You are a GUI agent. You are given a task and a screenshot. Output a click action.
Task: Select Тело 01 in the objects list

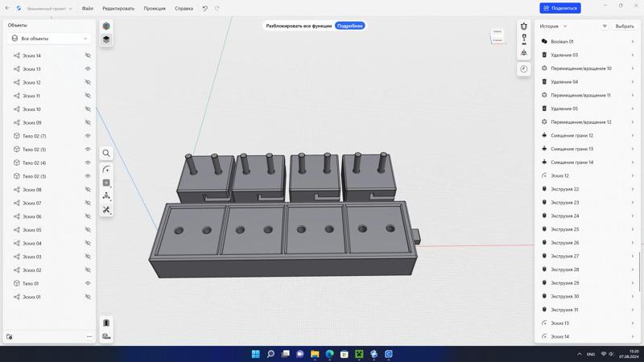point(49,284)
